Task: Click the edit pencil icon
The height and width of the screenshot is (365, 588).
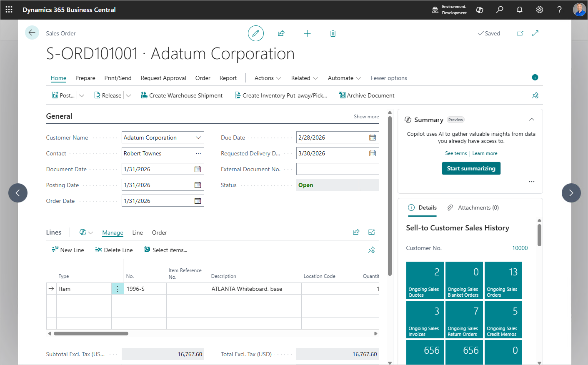Action: pos(256,33)
